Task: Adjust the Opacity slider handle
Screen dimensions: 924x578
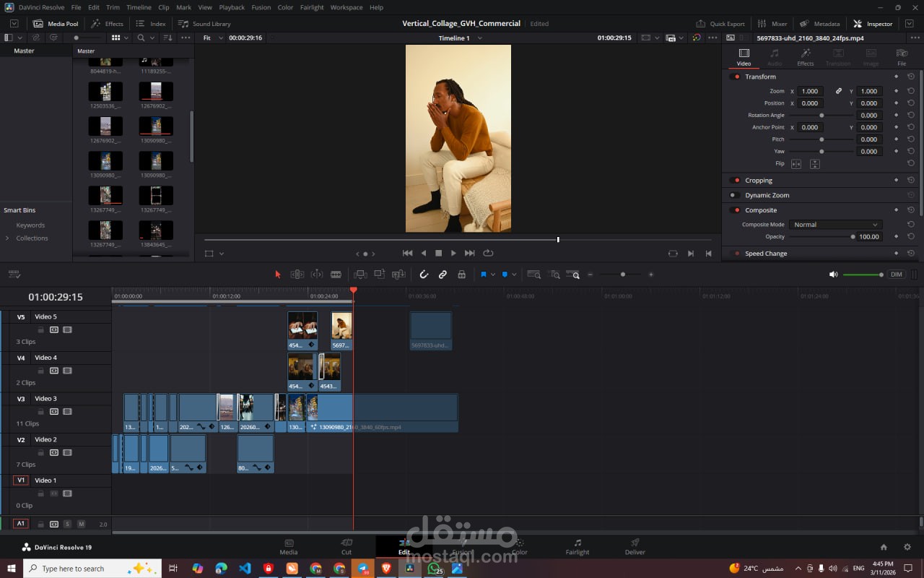Action: (x=853, y=237)
